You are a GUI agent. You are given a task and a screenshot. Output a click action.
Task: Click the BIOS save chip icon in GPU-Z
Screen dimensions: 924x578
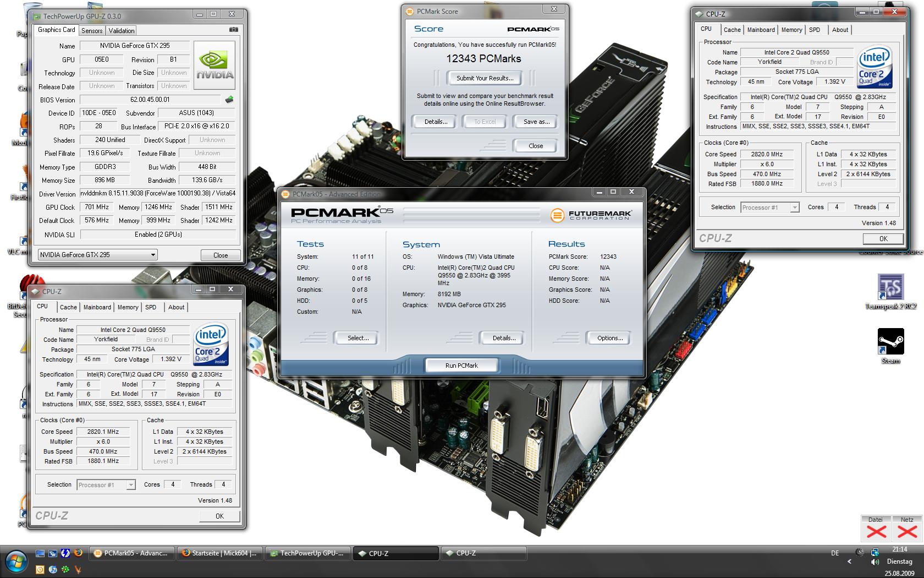[229, 100]
